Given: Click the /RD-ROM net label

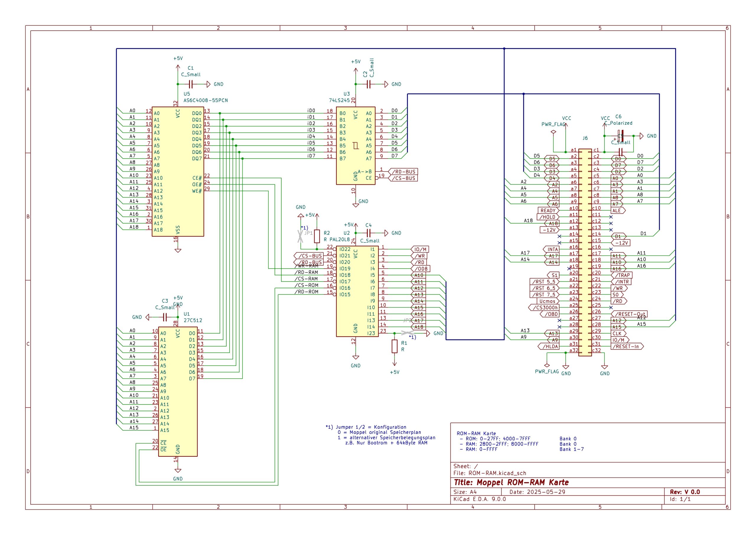Looking at the screenshot, I should click(x=306, y=291).
